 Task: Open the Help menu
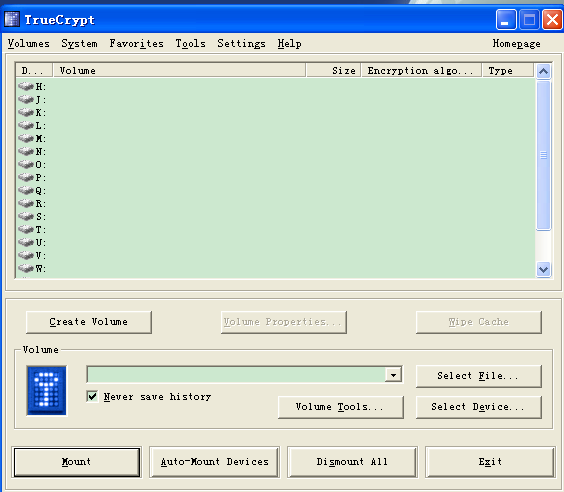click(x=289, y=44)
